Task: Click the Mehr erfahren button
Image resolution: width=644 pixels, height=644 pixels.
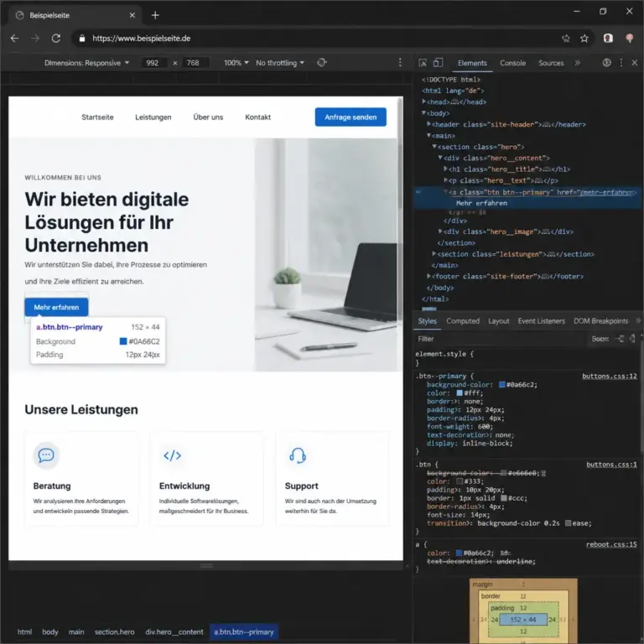Action: pos(56,307)
